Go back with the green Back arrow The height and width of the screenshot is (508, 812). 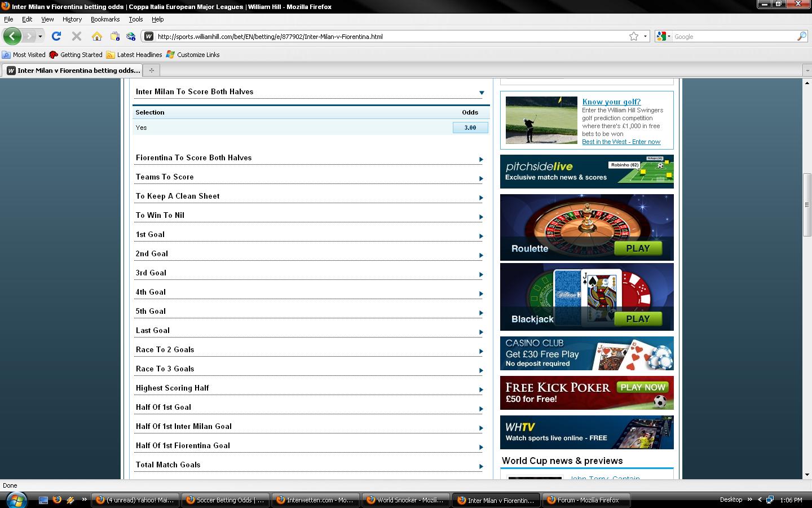click(x=12, y=36)
